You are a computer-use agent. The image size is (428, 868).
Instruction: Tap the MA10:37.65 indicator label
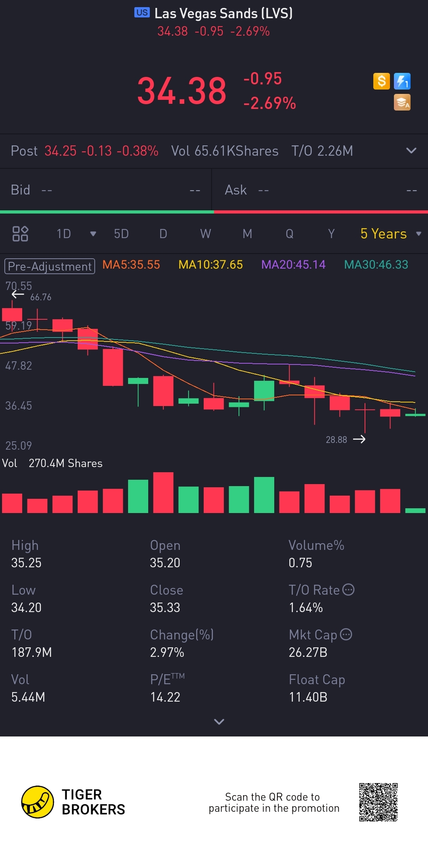(x=210, y=265)
